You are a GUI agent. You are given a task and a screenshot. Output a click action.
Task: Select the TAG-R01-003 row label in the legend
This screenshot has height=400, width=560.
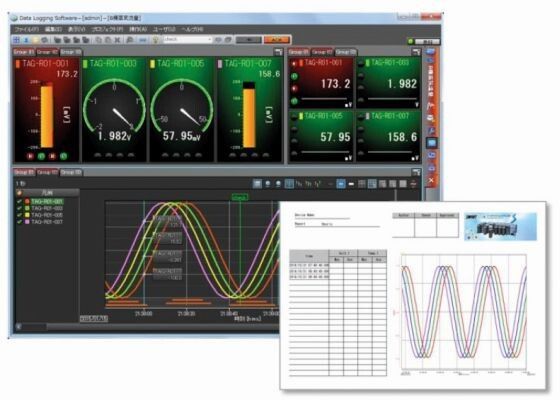click(x=47, y=208)
